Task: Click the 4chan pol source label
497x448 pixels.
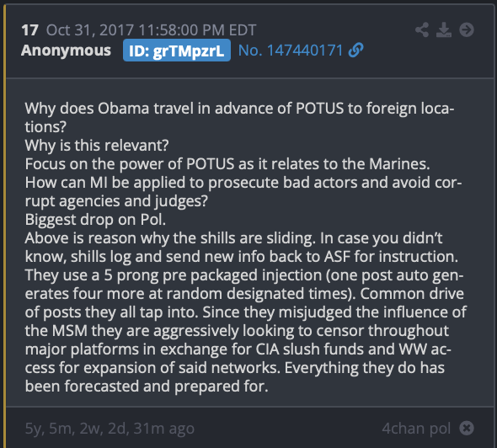Action: [x=416, y=429]
